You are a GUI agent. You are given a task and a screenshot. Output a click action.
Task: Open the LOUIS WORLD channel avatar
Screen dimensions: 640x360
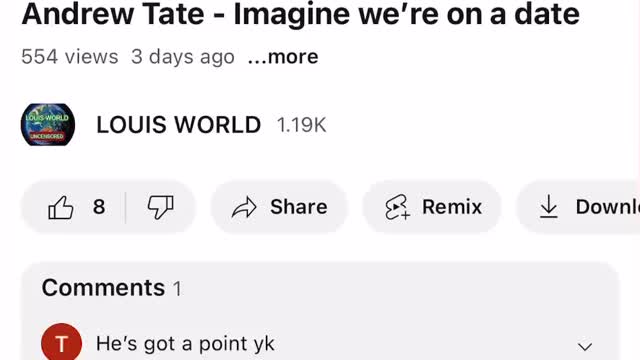click(x=48, y=124)
